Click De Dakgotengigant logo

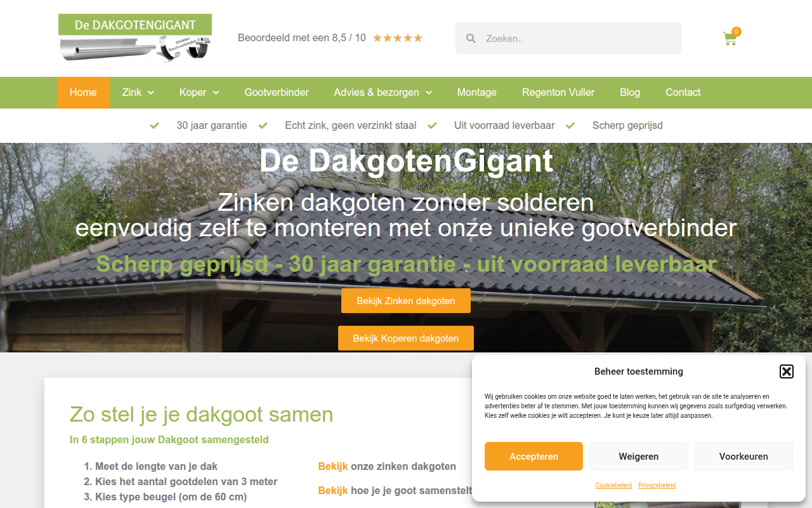tap(135, 38)
